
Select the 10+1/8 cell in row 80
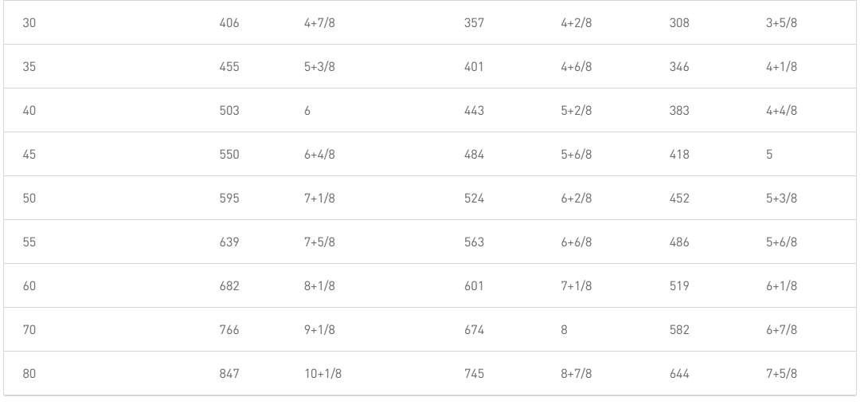[323, 374]
